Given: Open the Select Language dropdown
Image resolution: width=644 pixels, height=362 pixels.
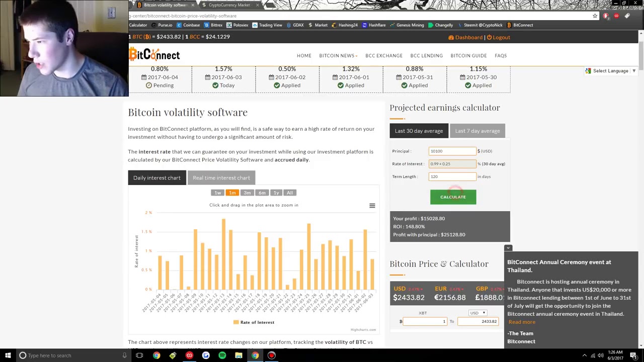Looking at the screenshot, I should 611,71.
